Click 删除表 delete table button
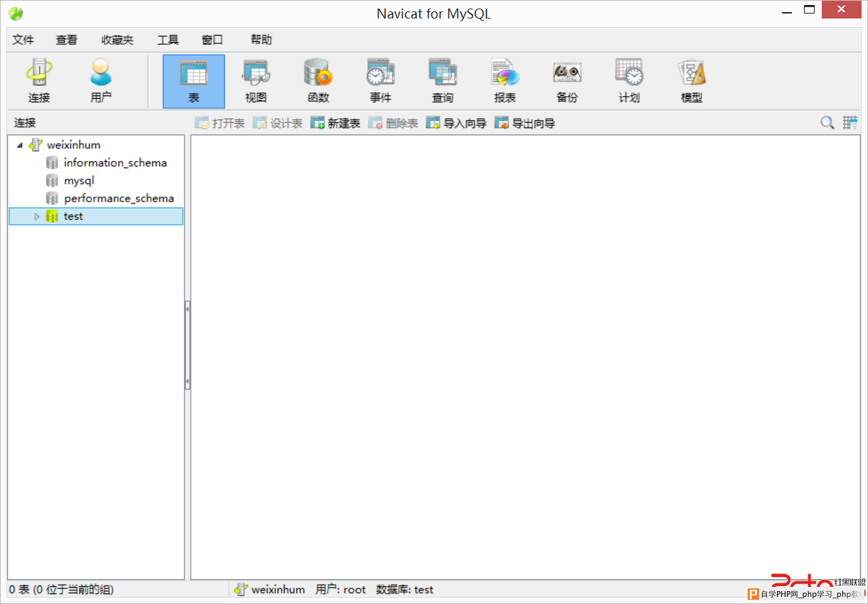The height and width of the screenshot is (604, 868). point(393,123)
